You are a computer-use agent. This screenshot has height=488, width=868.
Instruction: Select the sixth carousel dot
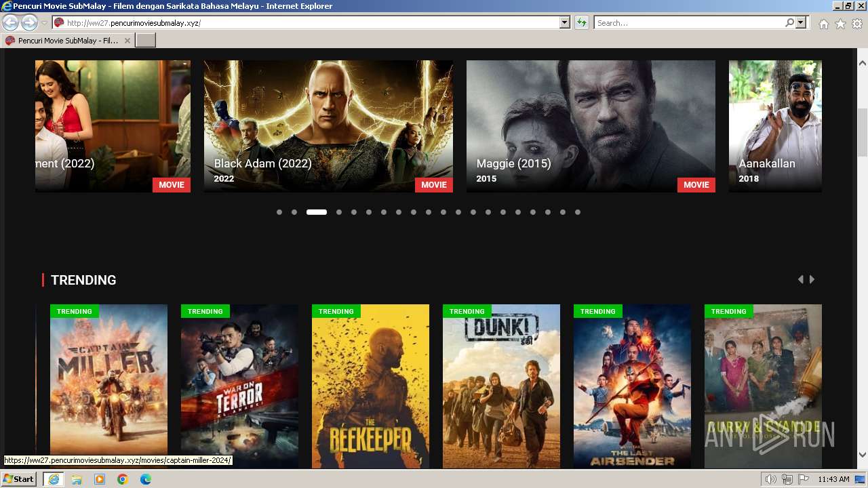click(x=369, y=212)
